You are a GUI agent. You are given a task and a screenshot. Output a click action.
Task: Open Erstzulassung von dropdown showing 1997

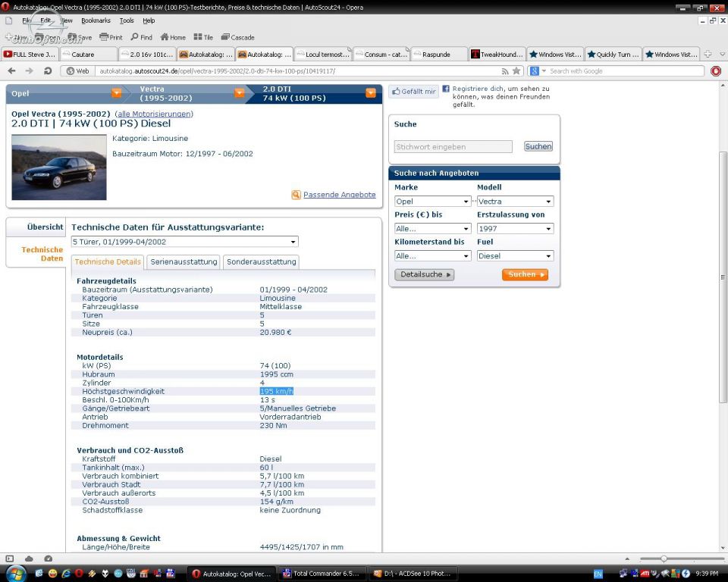516,229
